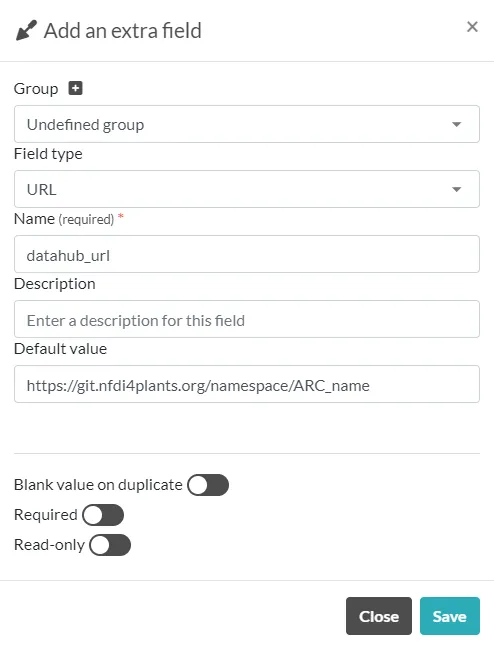Dismiss the dialog with the X icon

(472, 27)
